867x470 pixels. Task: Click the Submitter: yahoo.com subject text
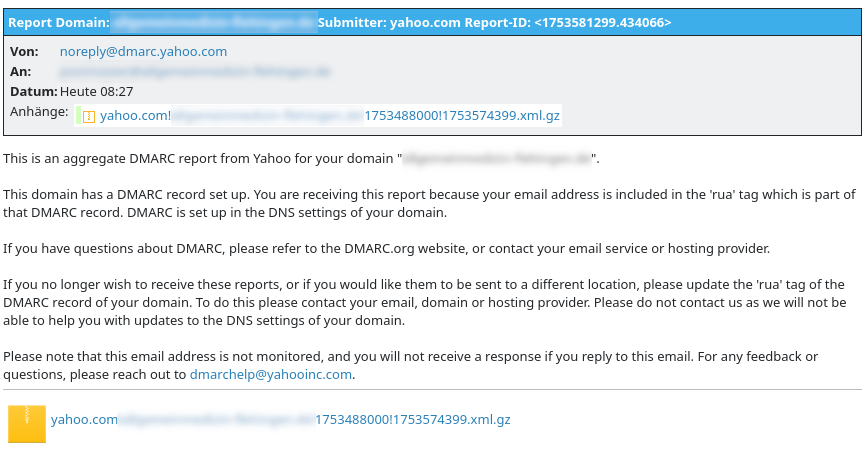click(389, 23)
